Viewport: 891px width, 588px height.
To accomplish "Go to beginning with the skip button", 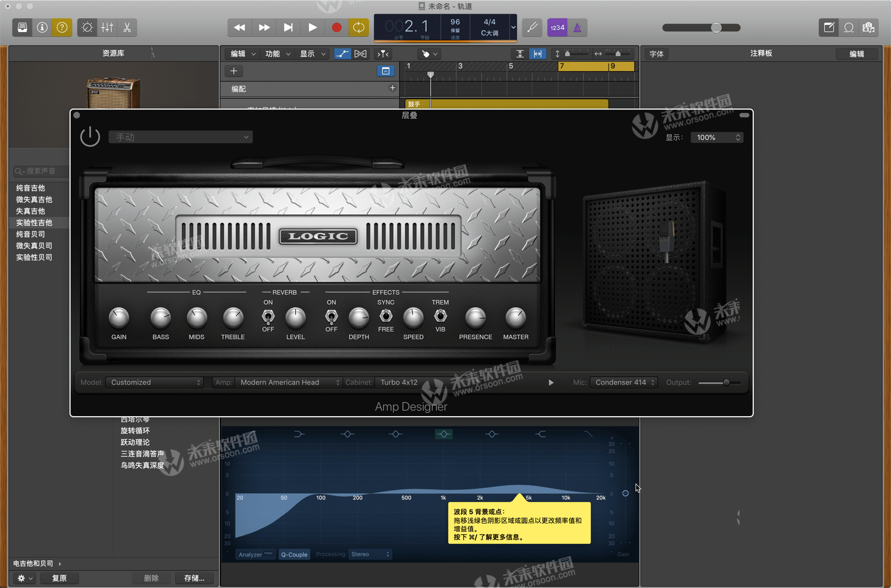I will pyautogui.click(x=288, y=28).
